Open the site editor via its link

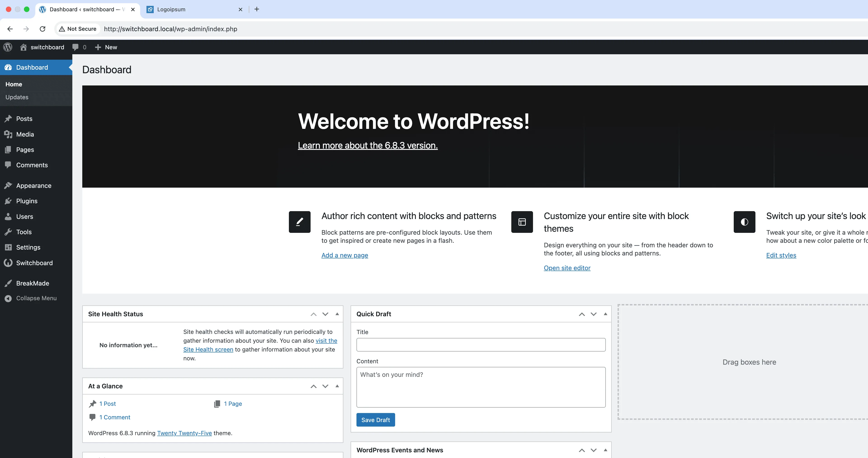pyautogui.click(x=567, y=268)
